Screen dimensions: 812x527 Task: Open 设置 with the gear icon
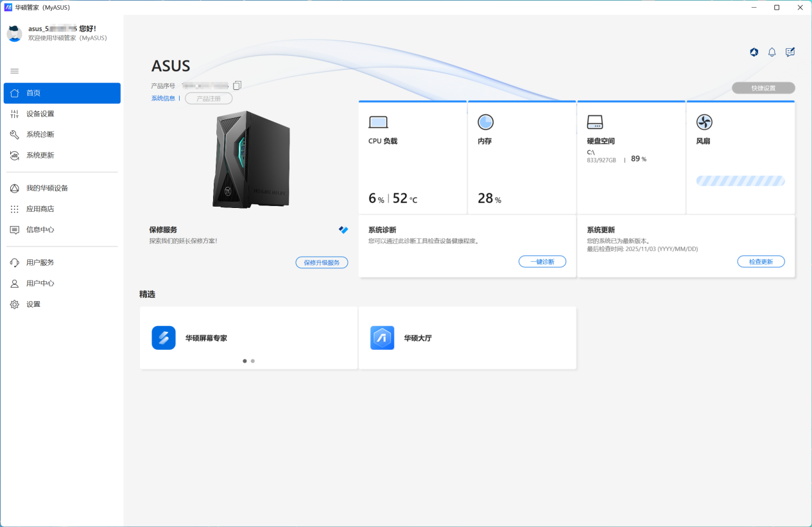click(x=14, y=304)
